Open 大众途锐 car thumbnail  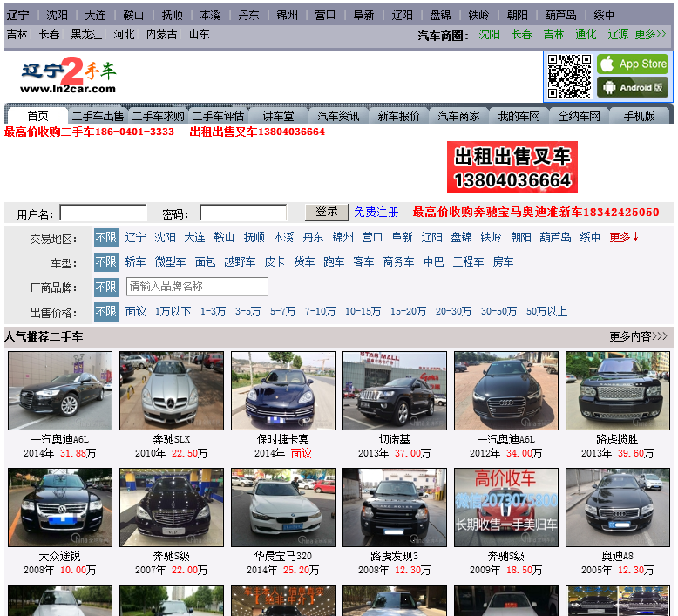pos(60,507)
